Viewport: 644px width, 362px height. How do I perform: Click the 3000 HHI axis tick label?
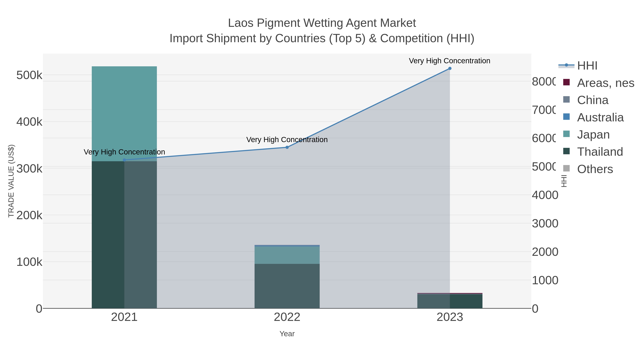pos(545,224)
